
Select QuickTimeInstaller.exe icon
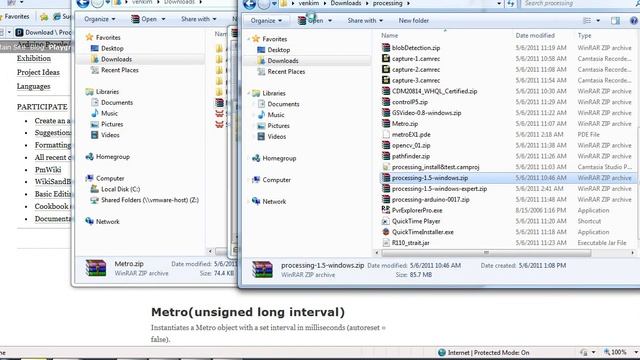click(x=386, y=232)
